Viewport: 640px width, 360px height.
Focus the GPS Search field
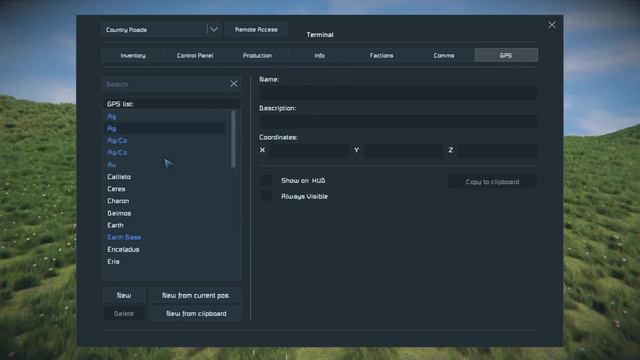165,84
